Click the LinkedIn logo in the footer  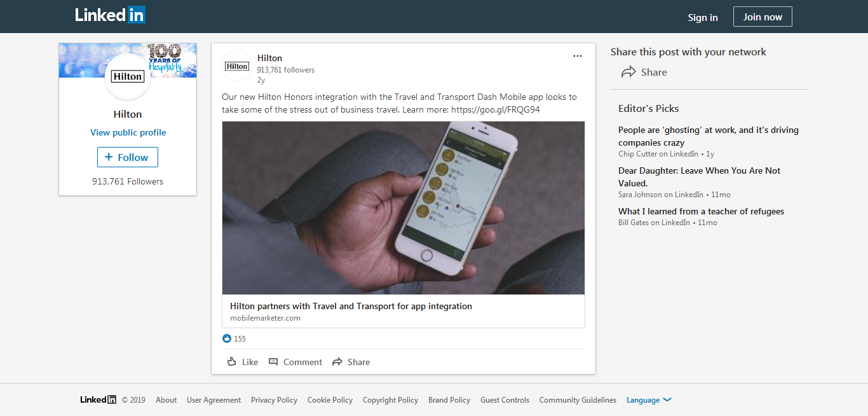[97, 399]
